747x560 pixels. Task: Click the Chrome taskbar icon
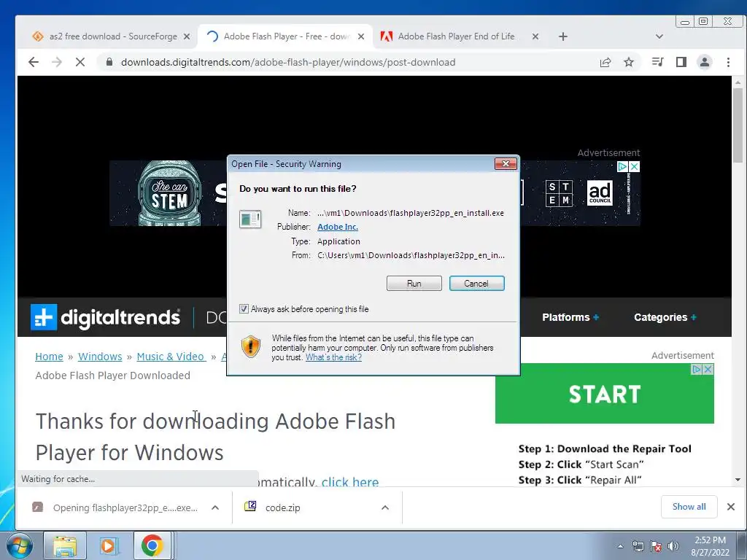[x=152, y=545]
